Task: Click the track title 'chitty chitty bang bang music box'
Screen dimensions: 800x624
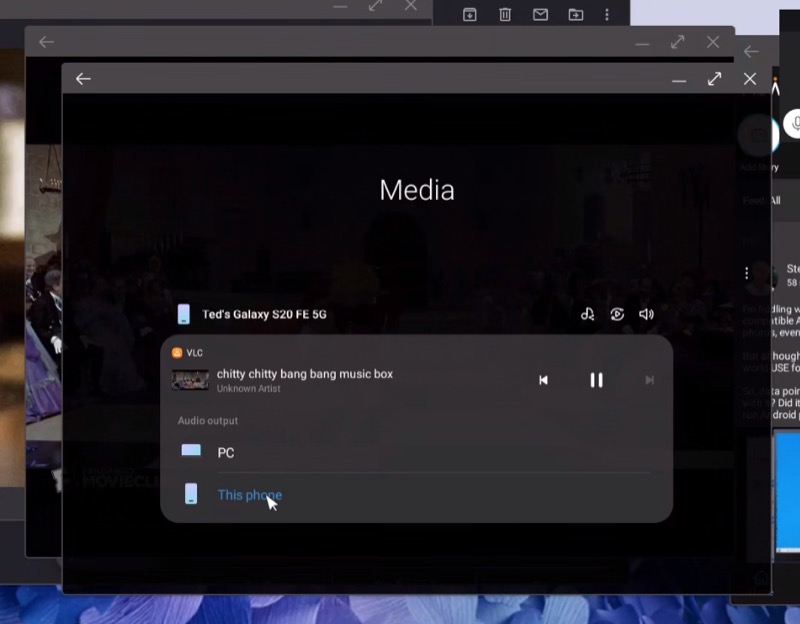Action: [x=305, y=374]
